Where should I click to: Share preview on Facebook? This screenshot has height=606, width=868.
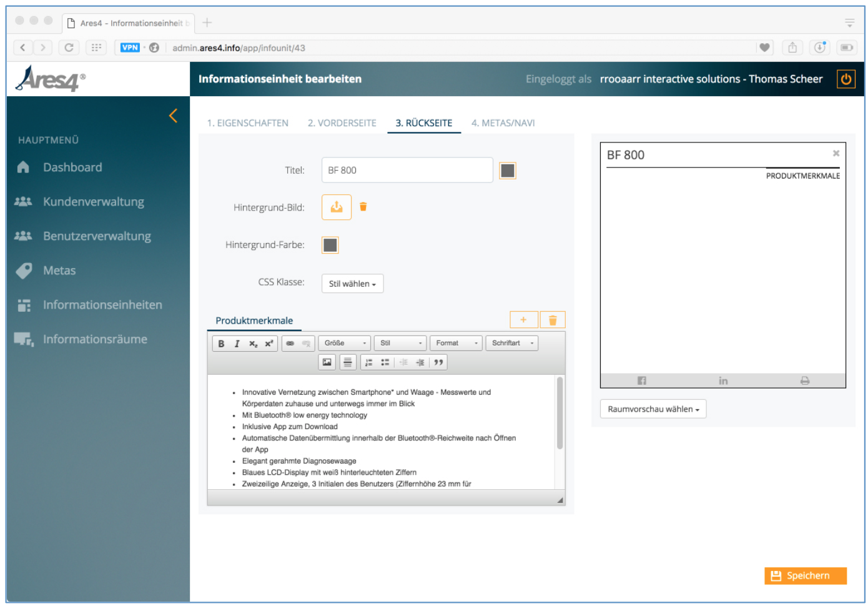click(x=641, y=380)
